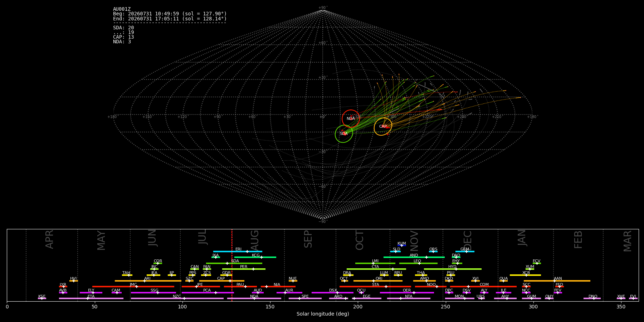The width and height of the screenshot is (644, 322).
Task: Click the QUA shower marker
Action: pos(503,281)
